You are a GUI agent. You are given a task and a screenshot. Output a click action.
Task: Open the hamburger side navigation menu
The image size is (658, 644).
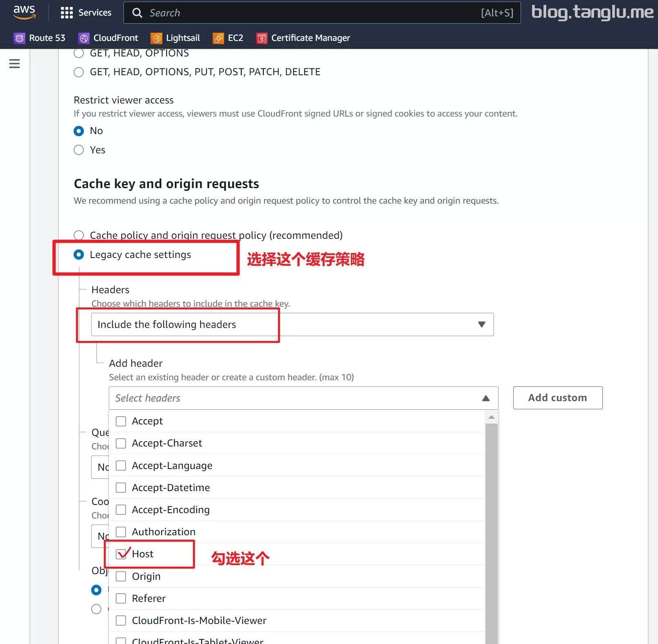click(14, 64)
